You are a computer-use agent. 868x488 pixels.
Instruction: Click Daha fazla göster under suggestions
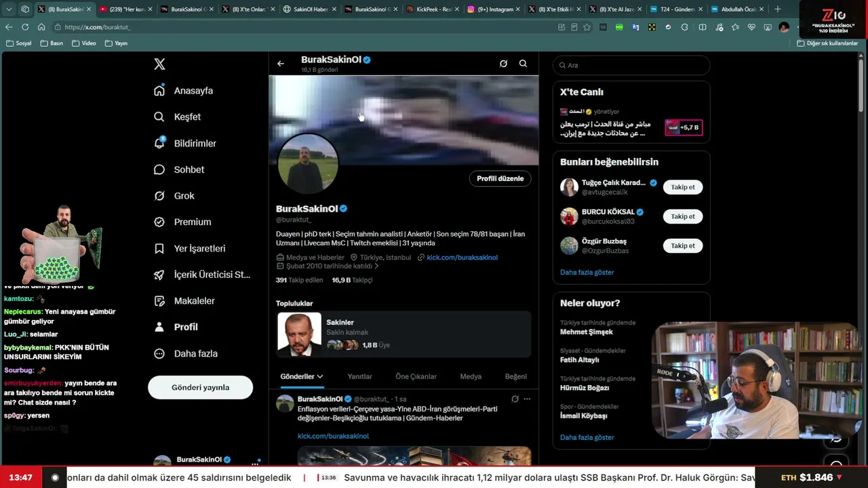coord(587,272)
